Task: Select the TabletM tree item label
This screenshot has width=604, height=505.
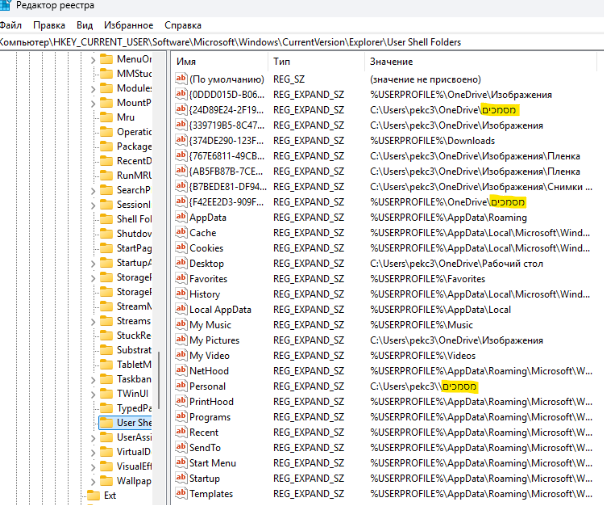Action: pyautogui.click(x=134, y=364)
